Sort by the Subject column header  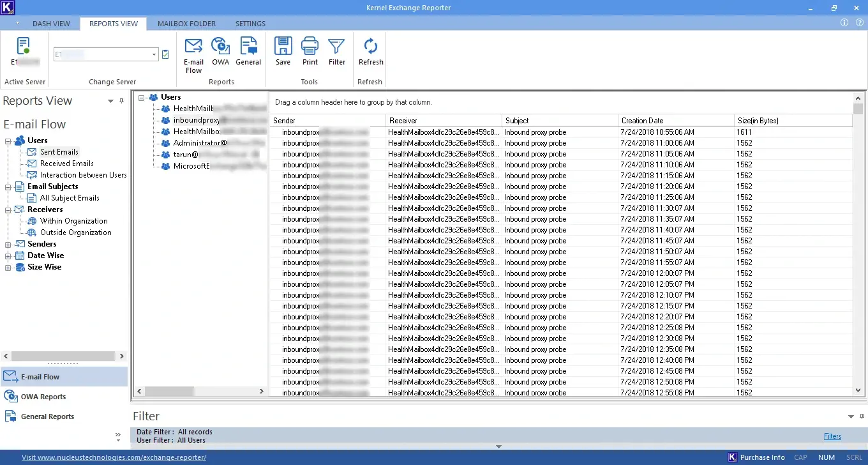tap(560, 121)
